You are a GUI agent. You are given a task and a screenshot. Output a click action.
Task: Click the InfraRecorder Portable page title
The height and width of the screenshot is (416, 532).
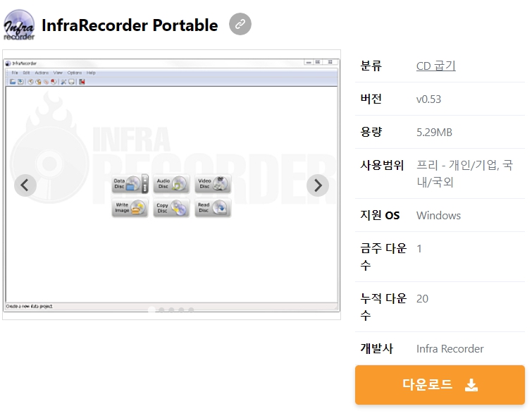[130, 25]
